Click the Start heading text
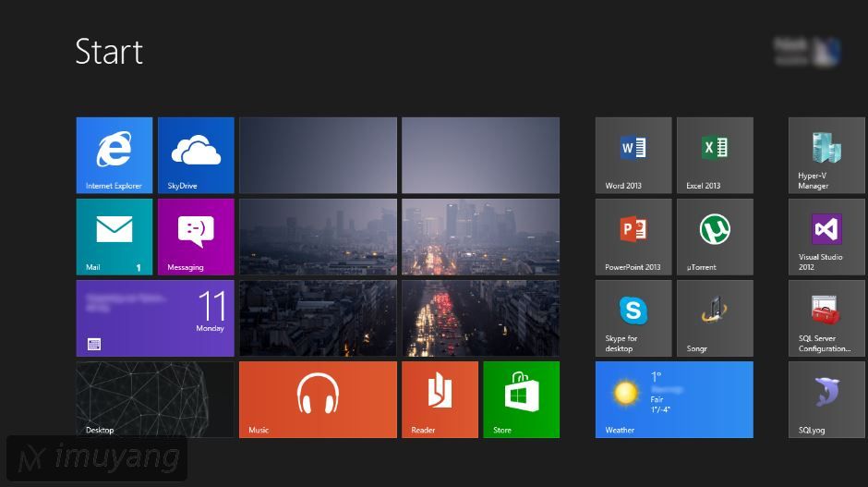This screenshot has height=487, width=868. pyautogui.click(x=109, y=52)
